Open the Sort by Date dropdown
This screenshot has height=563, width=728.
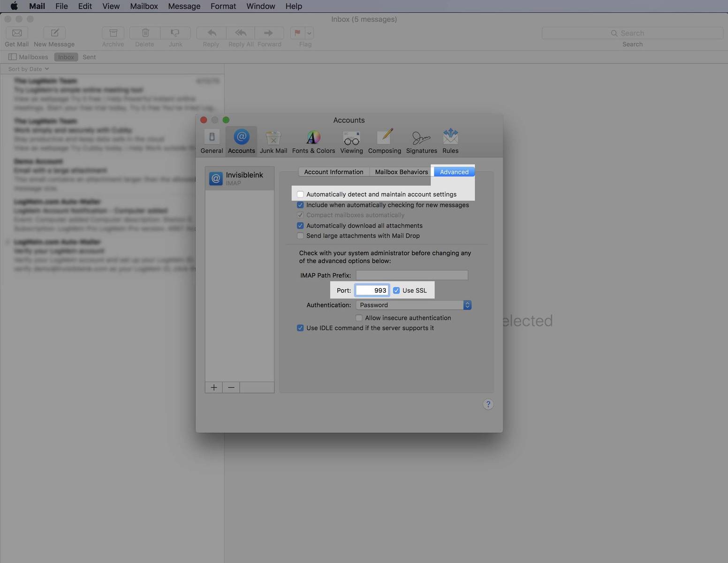(x=29, y=69)
